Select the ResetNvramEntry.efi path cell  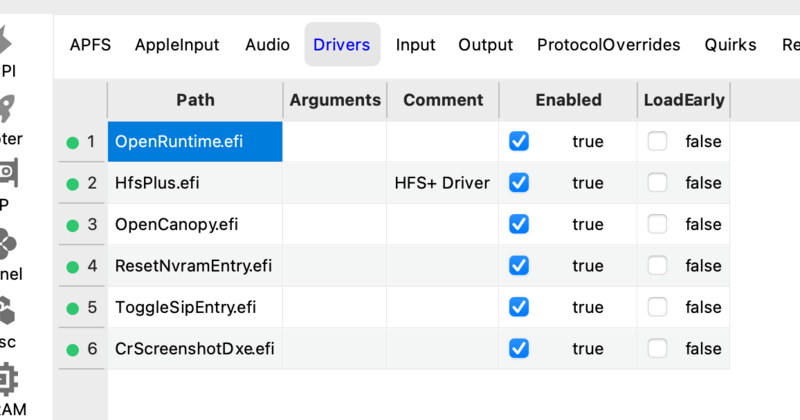point(194,266)
